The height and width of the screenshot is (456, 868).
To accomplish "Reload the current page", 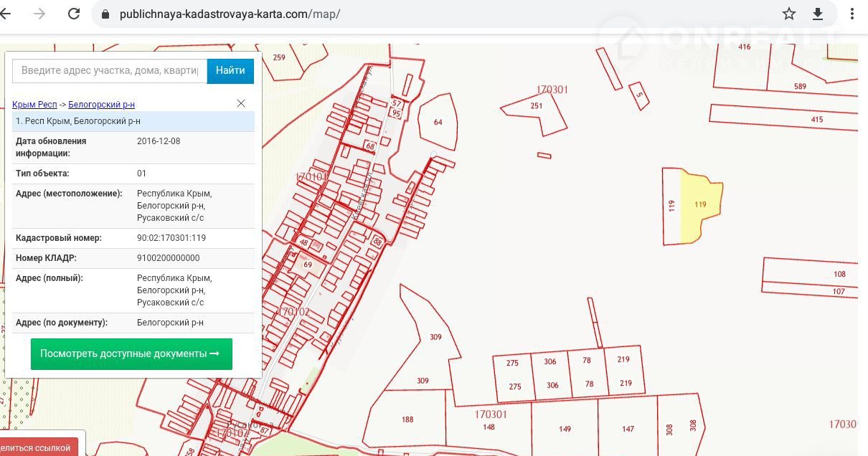I will pyautogui.click(x=73, y=14).
